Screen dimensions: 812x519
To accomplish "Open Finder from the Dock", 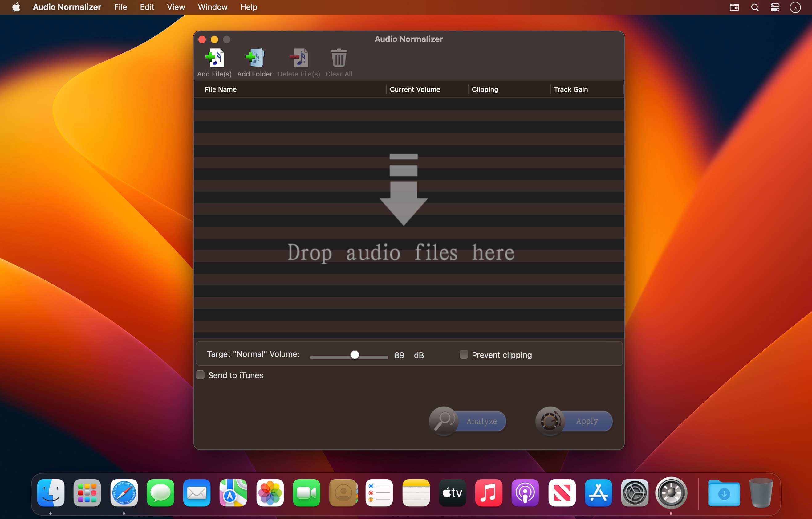I will point(51,492).
